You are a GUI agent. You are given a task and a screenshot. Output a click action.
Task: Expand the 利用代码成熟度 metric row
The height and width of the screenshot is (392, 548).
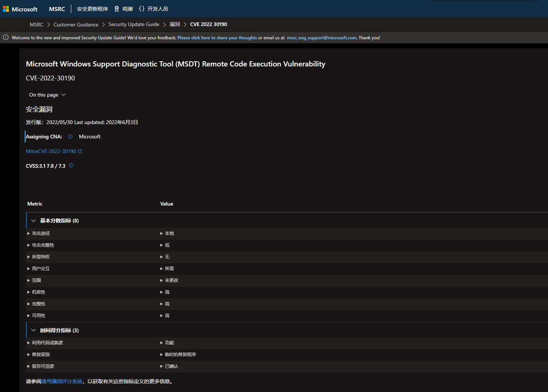[45, 343]
